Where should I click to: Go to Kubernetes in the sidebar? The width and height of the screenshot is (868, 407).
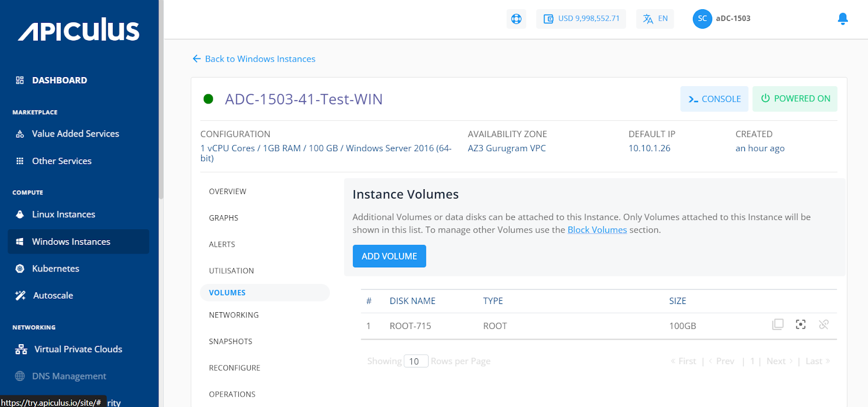pyautogui.click(x=55, y=268)
